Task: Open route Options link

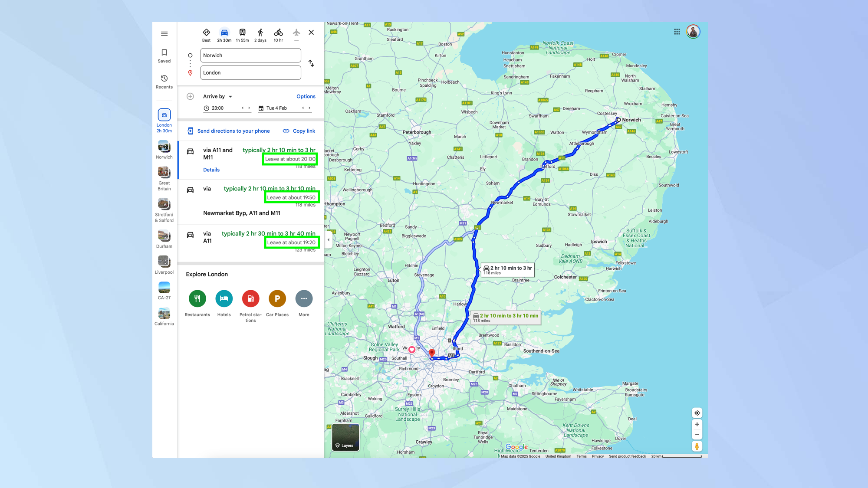Action: pyautogui.click(x=306, y=97)
